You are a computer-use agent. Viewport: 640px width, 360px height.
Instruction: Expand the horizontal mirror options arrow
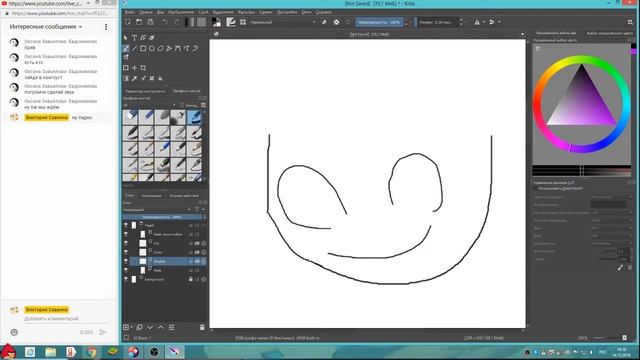[484, 22]
